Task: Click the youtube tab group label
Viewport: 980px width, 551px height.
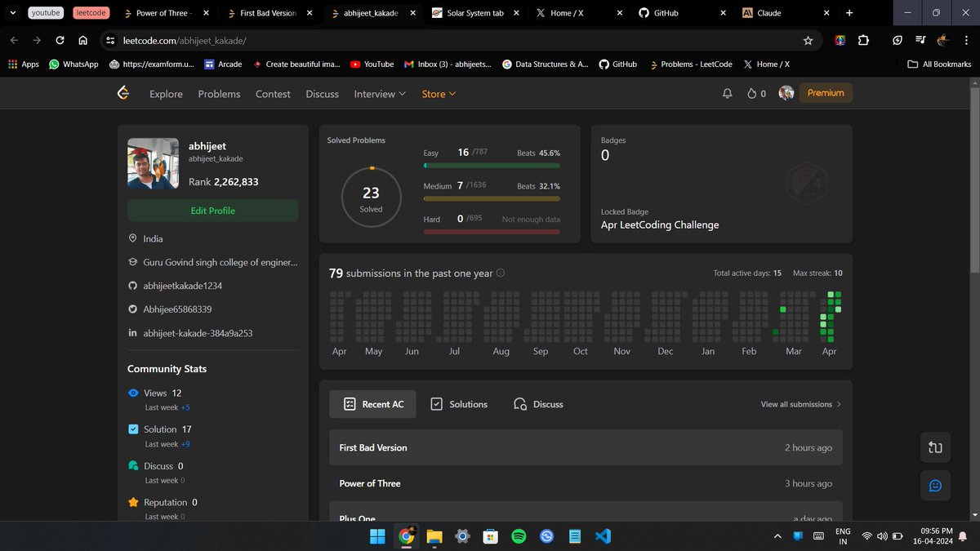Action: click(x=46, y=13)
